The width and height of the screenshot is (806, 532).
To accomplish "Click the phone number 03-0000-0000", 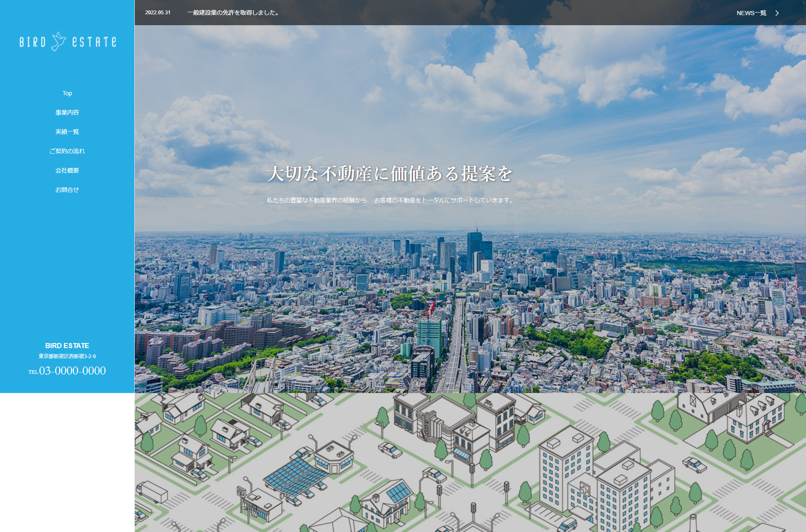I will tap(72, 371).
